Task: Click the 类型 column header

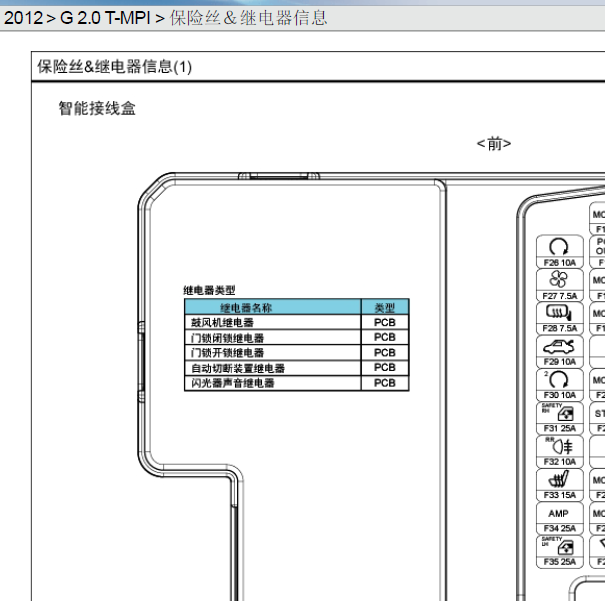Action: [x=385, y=307]
